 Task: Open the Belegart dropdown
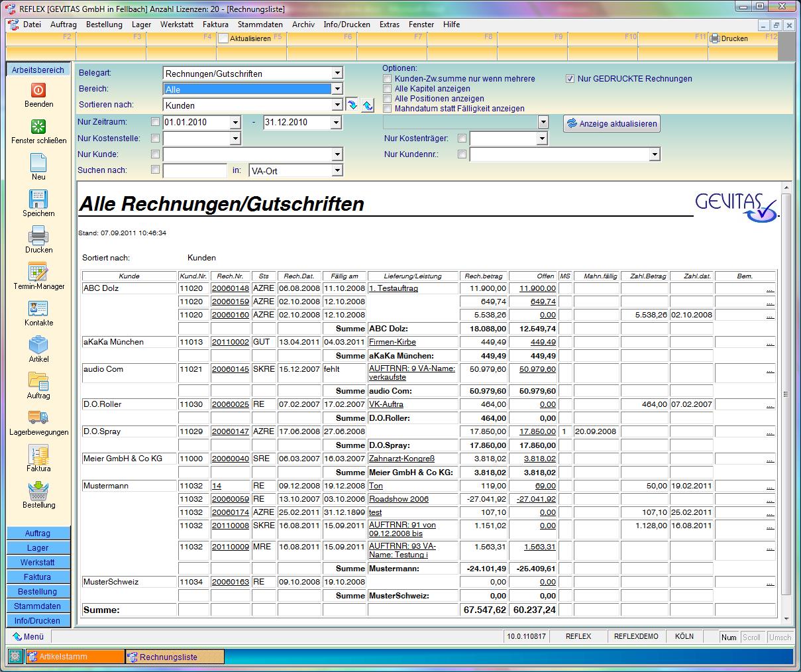click(x=337, y=74)
